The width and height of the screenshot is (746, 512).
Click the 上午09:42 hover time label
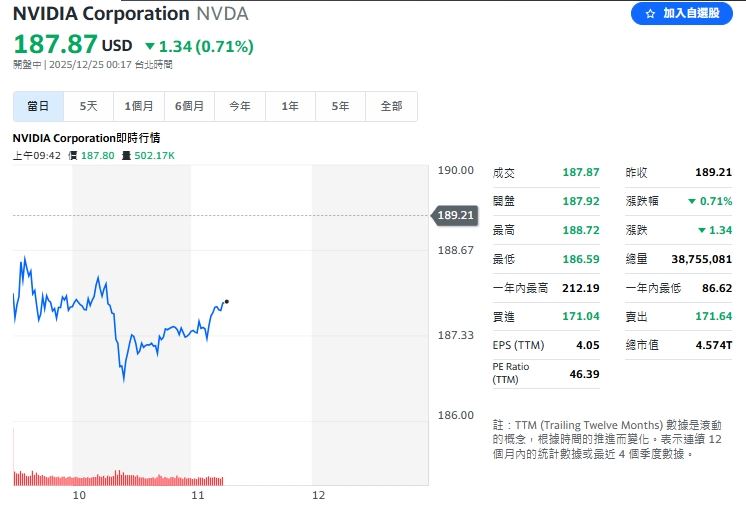pos(37,156)
